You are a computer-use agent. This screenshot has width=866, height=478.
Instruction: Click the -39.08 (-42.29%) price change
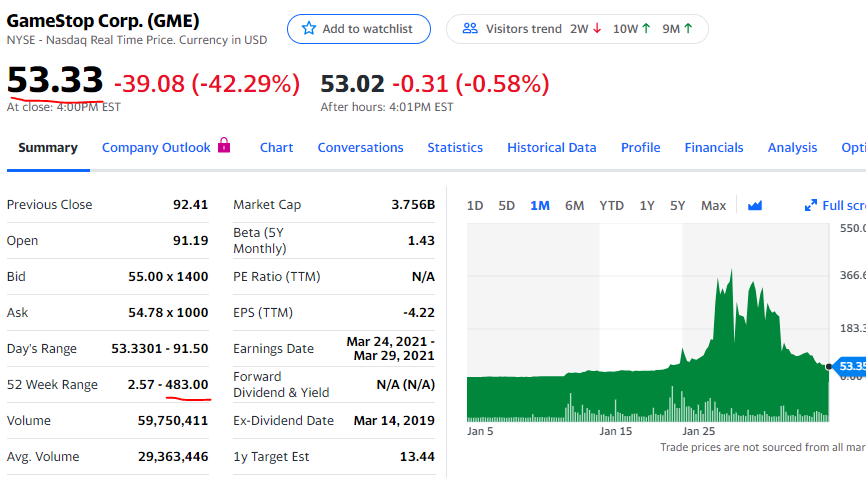point(207,84)
